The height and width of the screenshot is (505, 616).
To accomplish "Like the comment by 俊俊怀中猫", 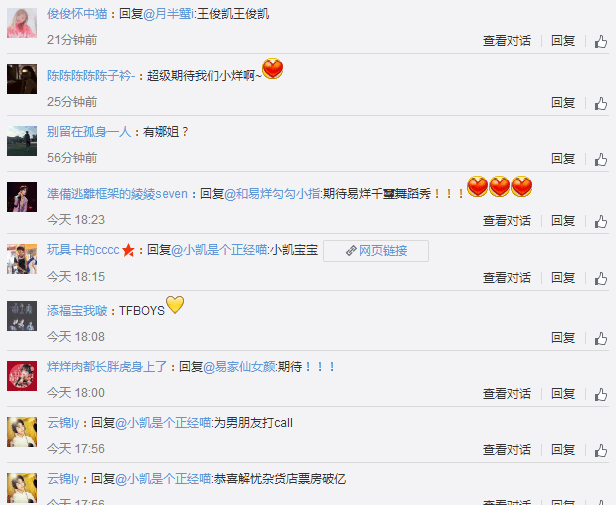I will 601,41.
